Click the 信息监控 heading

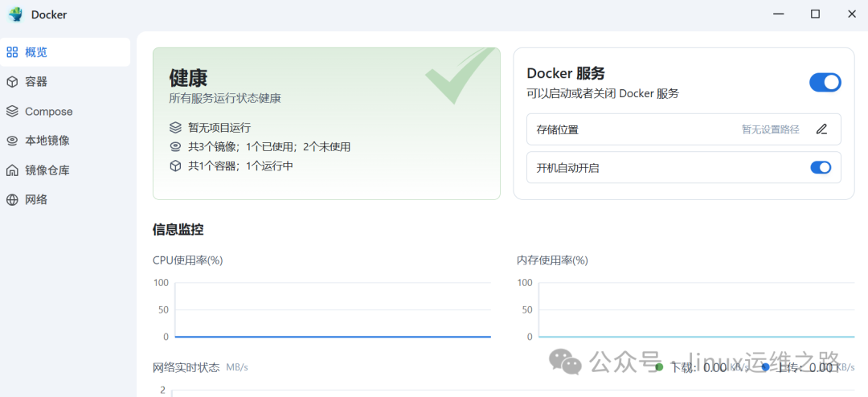coord(178,230)
